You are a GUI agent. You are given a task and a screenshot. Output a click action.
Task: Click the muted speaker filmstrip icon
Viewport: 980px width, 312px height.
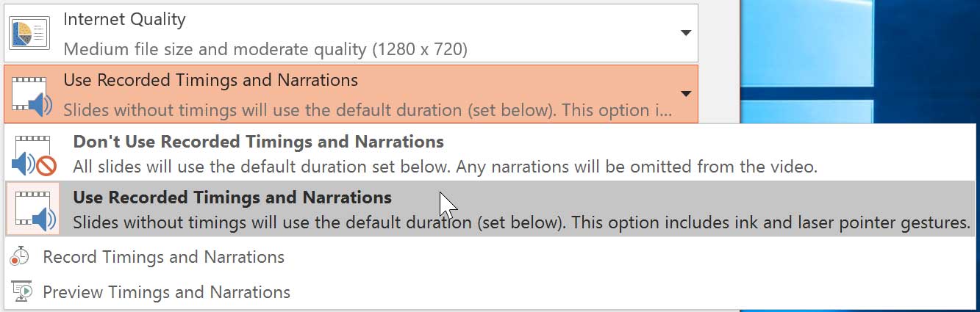pos(34,154)
